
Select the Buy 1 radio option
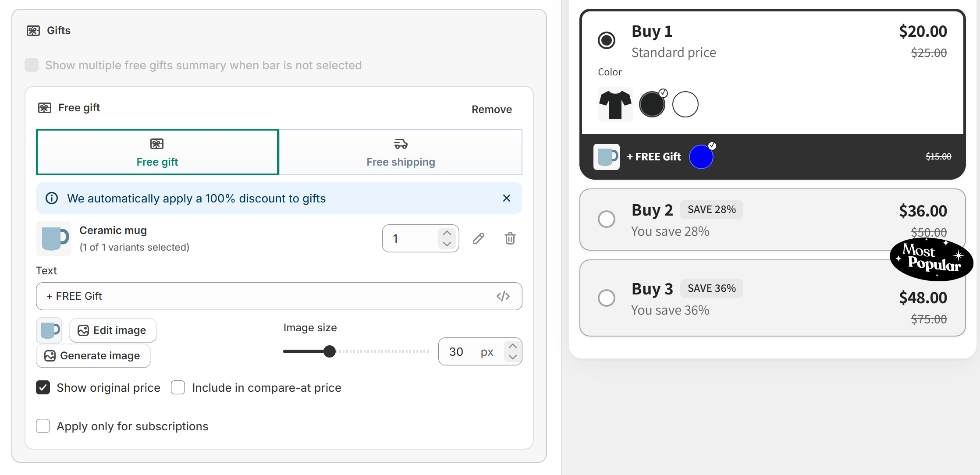pyautogui.click(x=607, y=40)
